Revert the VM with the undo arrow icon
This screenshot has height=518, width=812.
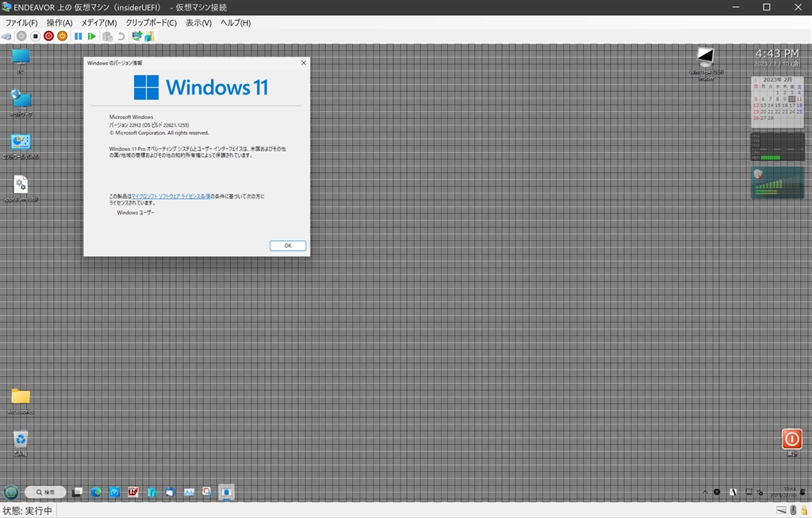coord(121,36)
